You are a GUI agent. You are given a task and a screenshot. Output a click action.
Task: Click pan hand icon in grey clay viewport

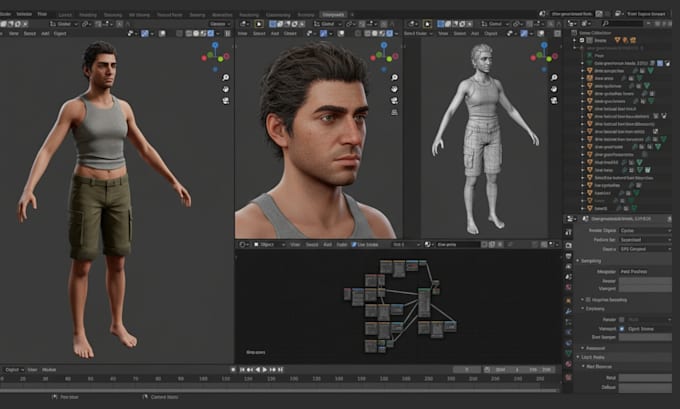point(554,89)
